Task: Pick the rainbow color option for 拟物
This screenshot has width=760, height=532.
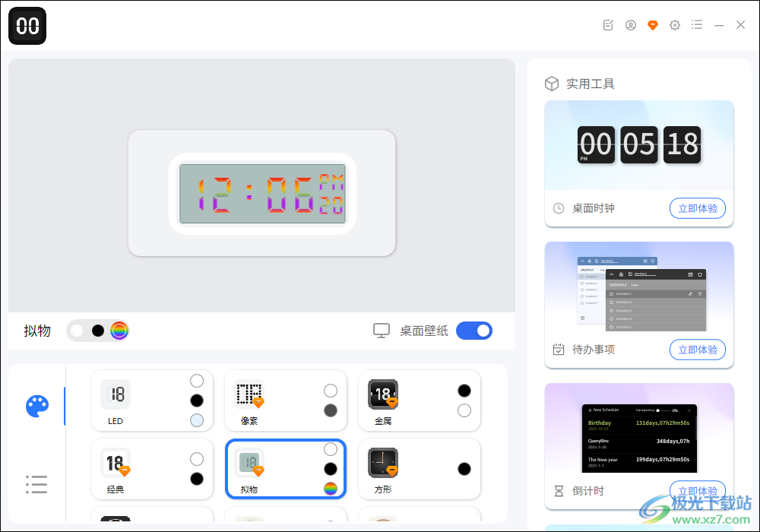Action: coord(119,331)
